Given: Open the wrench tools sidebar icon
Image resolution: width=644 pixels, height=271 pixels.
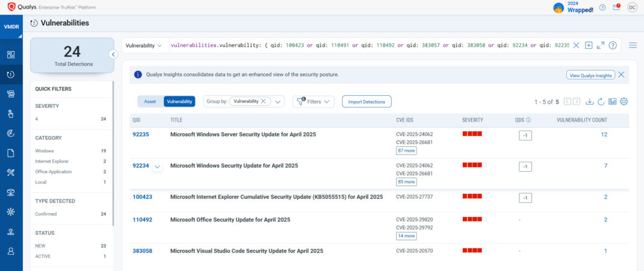Looking at the screenshot, I should [x=11, y=173].
